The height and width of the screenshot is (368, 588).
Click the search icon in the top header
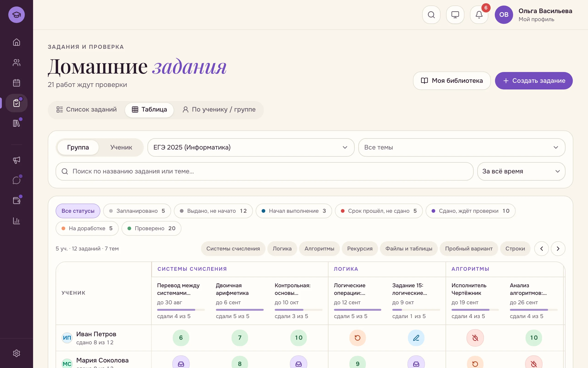pyautogui.click(x=431, y=14)
